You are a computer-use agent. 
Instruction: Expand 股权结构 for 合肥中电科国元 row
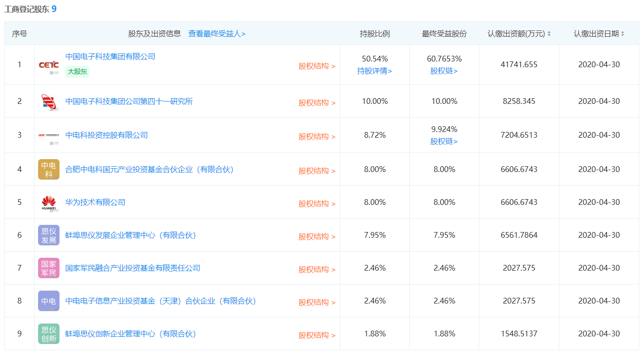(317, 171)
